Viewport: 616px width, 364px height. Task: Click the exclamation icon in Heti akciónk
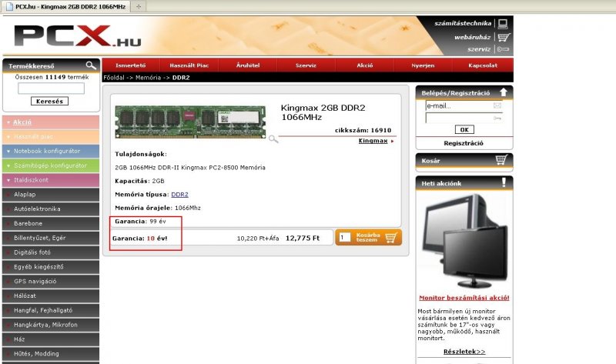point(504,182)
